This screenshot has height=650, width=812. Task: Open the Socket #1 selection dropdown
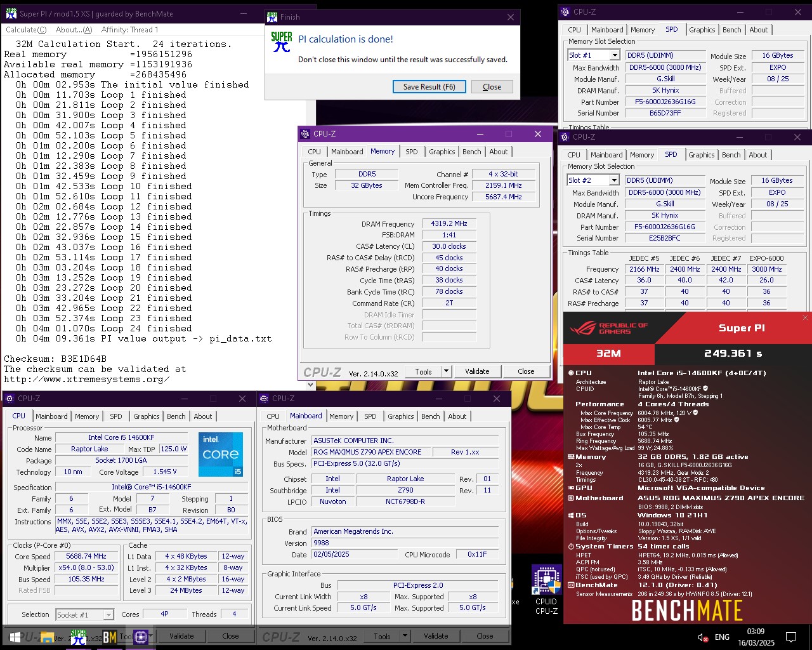click(x=108, y=615)
